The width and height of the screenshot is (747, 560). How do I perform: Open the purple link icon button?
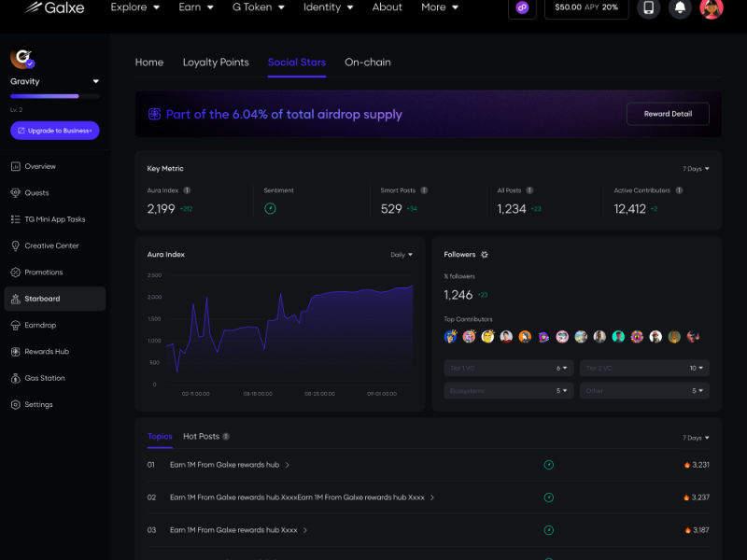[x=522, y=7]
